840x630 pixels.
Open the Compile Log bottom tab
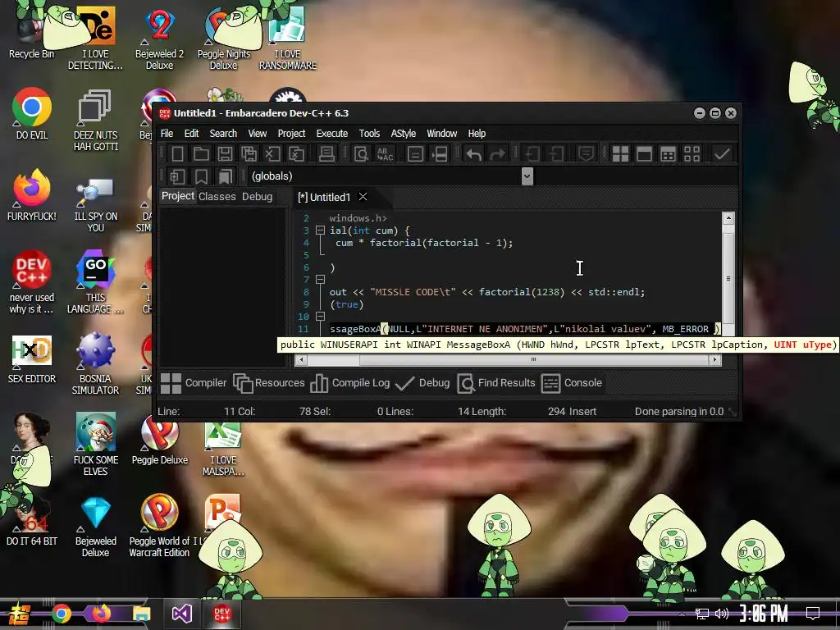[349, 383]
